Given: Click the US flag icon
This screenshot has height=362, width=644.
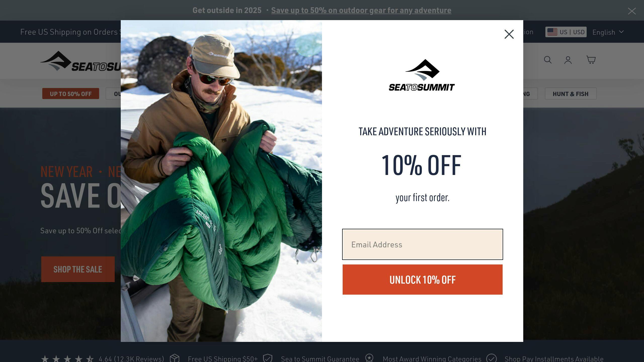Looking at the screenshot, I should (552, 32).
